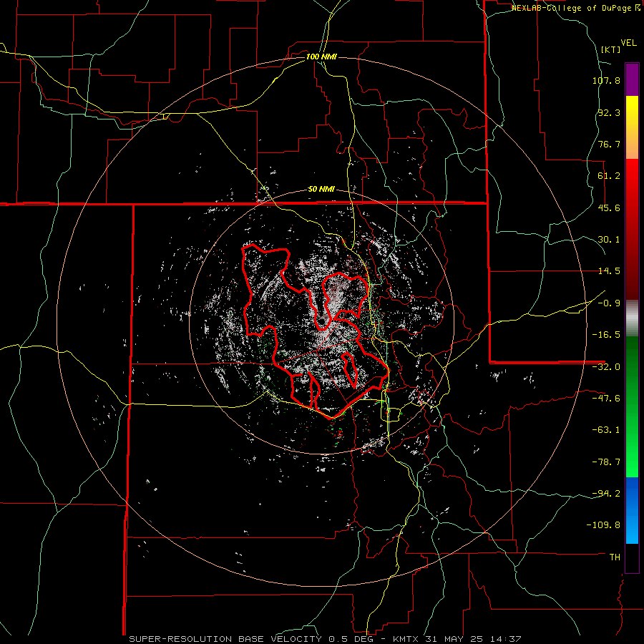Image resolution: width=644 pixels, height=644 pixels.
Task: Pick the gray near-zero segment of the color bar
Action: click(632, 318)
